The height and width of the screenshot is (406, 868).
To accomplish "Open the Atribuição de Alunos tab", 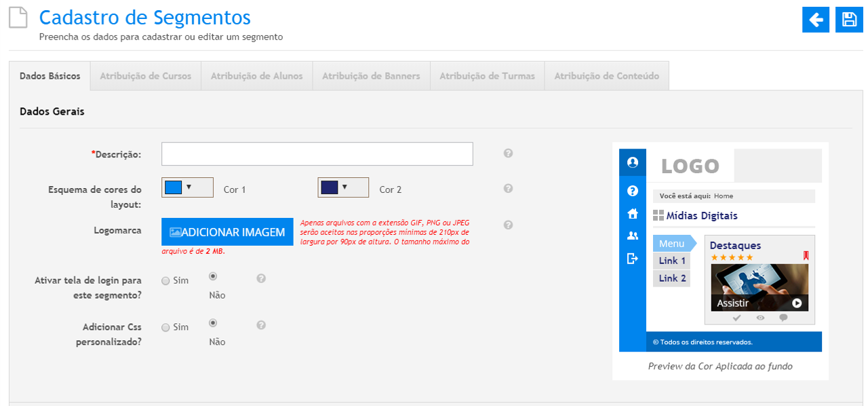I will click(256, 76).
